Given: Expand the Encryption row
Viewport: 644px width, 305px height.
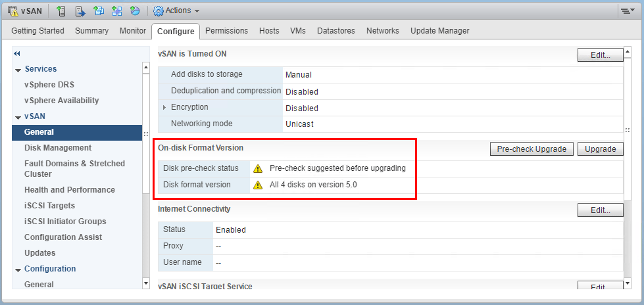Looking at the screenshot, I should (x=164, y=107).
